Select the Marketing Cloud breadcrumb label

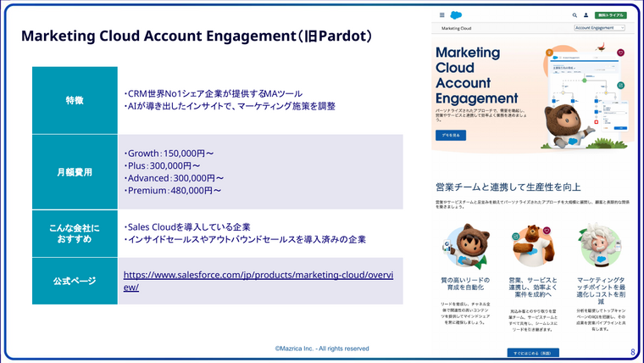[x=456, y=28]
